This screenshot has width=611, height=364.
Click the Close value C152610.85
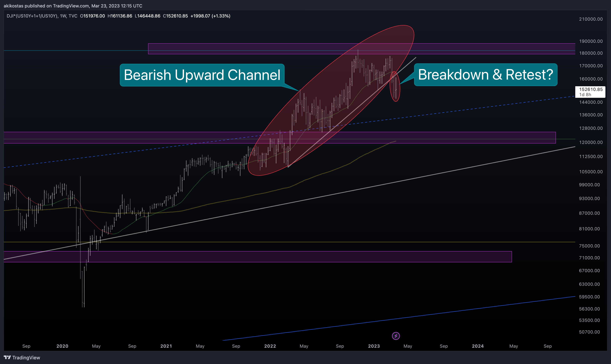[x=175, y=16]
